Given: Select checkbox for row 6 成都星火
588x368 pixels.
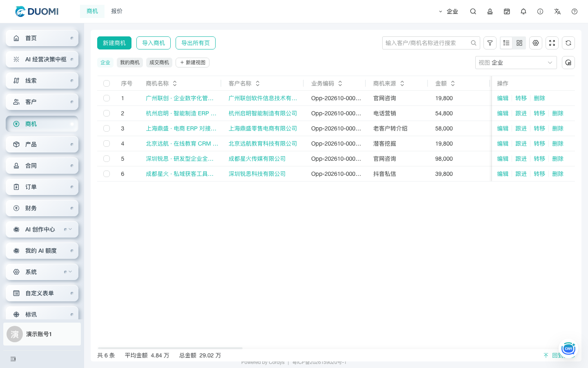Looking at the screenshot, I should [x=107, y=174].
